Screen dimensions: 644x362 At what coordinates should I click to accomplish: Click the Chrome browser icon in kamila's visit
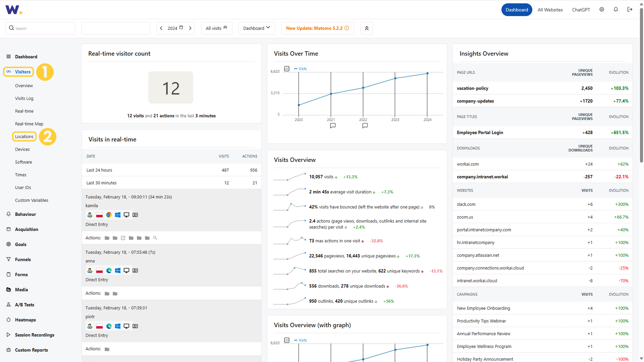point(109,215)
